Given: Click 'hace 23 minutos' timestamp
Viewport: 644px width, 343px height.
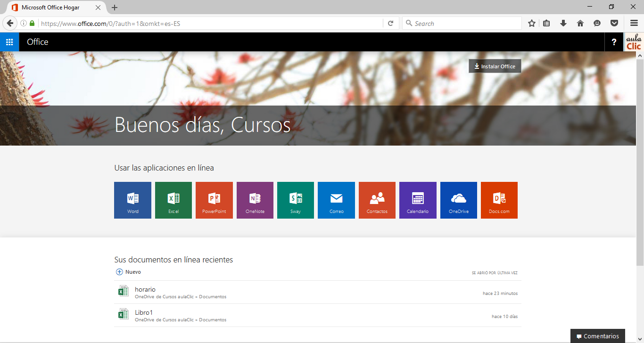Looking at the screenshot, I should (500, 294).
